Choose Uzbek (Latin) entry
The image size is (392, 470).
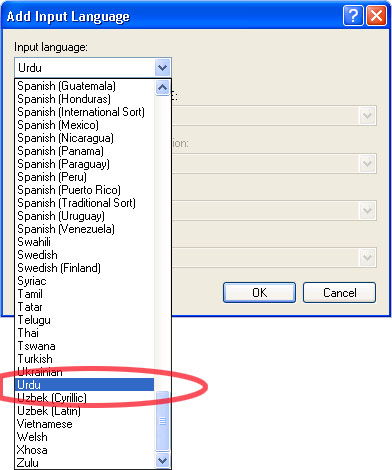click(x=85, y=411)
